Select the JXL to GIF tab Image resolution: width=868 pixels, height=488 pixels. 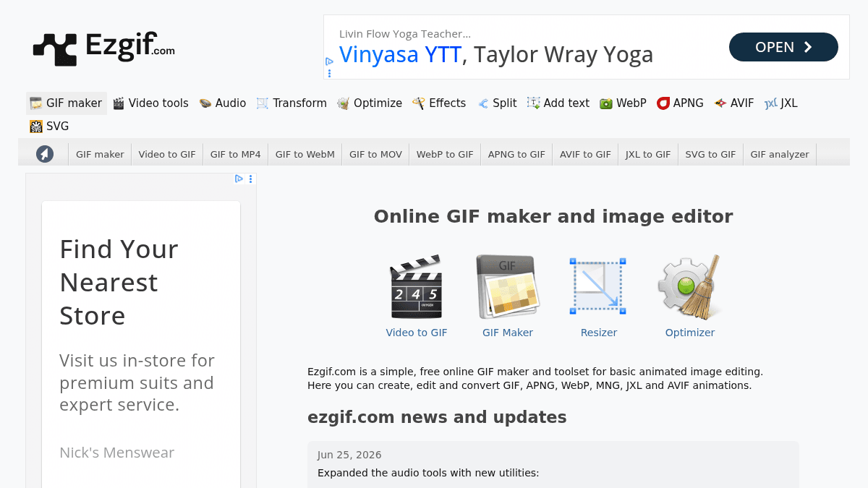click(x=648, y=154)
